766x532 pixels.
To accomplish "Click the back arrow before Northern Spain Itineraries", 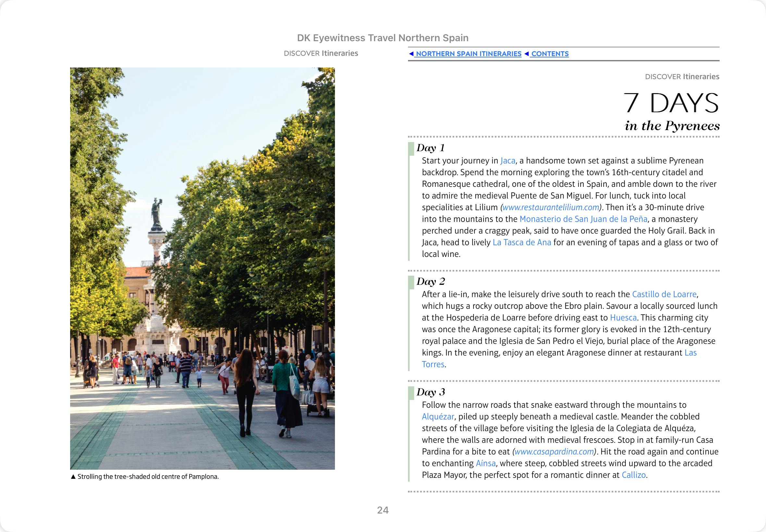I will [412, 54].
